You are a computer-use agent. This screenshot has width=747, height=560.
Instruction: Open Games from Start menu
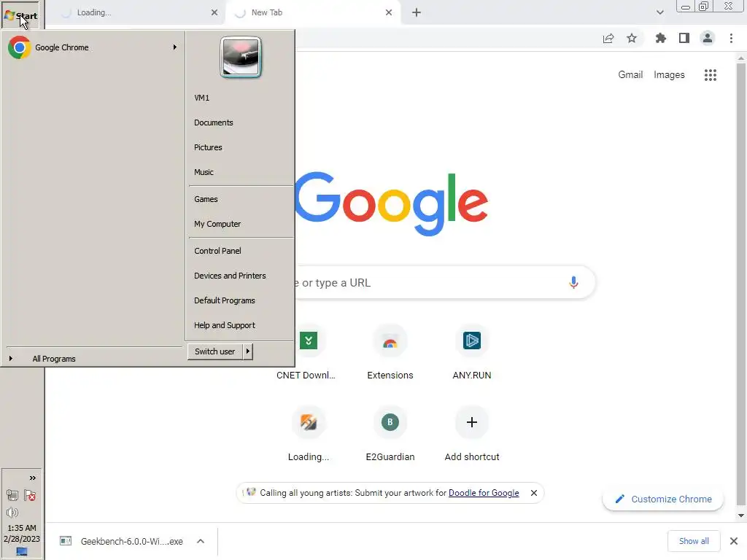pos(205,199)
